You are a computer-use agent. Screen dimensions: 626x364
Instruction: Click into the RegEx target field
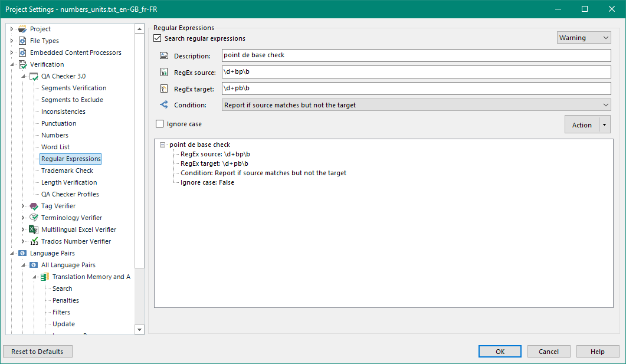[417, 88]
